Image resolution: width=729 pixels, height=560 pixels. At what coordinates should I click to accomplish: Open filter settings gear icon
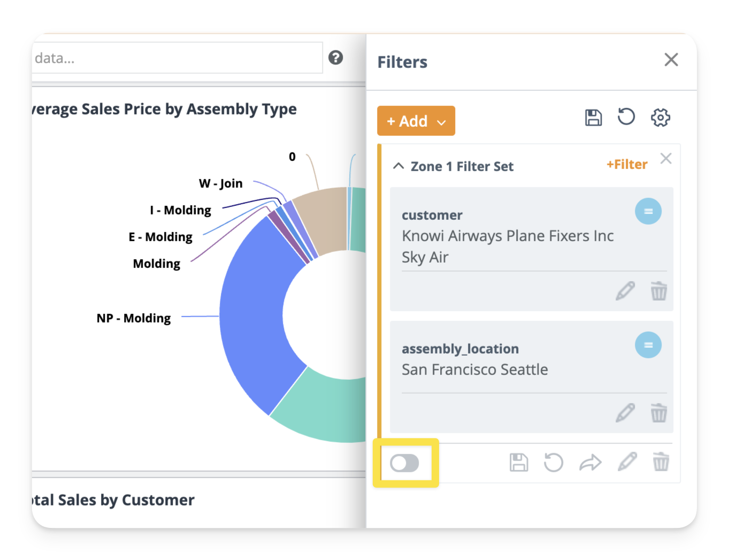[x=660, y=118]
